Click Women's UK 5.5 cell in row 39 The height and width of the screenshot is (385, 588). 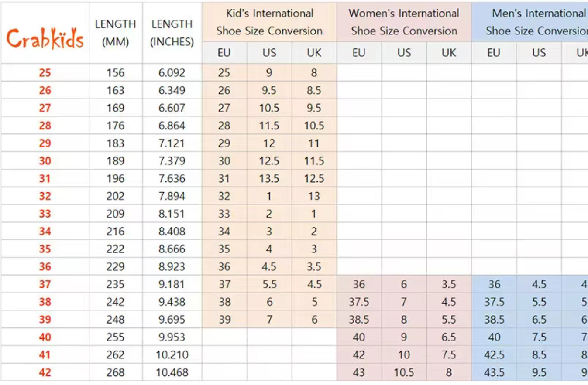449,320
